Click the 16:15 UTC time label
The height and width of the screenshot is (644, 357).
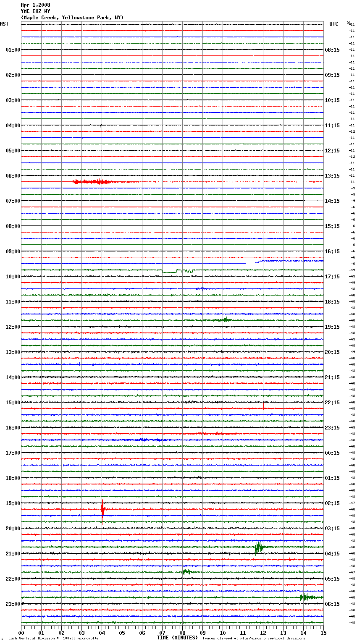click(x=332, y=251)
